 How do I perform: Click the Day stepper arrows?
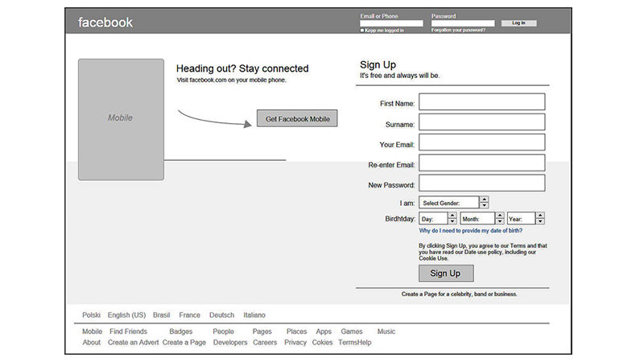452,218
